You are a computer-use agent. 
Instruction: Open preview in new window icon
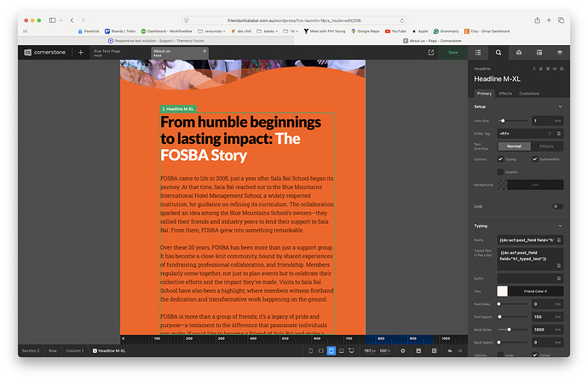pyautogui.click(x=431, y=53)
